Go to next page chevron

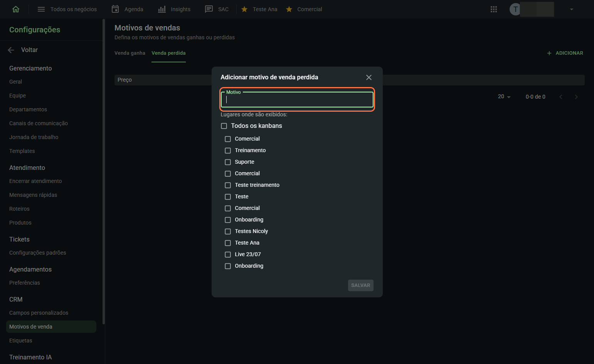(576, 97)
